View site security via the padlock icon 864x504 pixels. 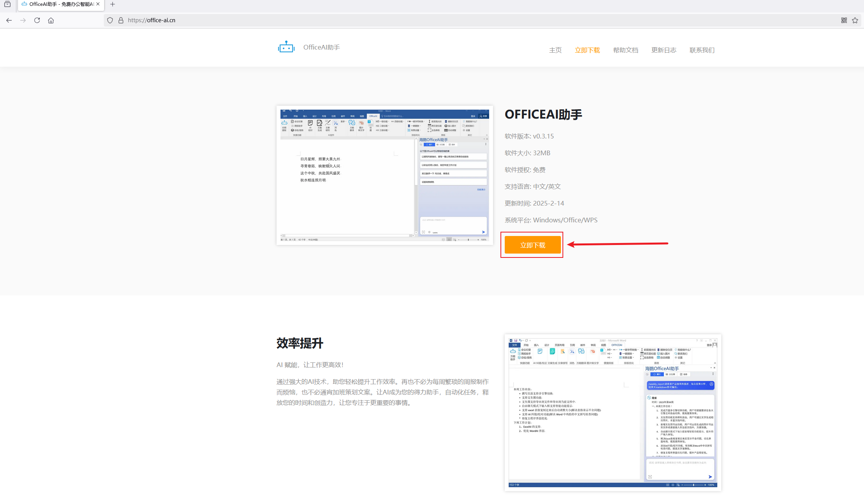point(121,20)
